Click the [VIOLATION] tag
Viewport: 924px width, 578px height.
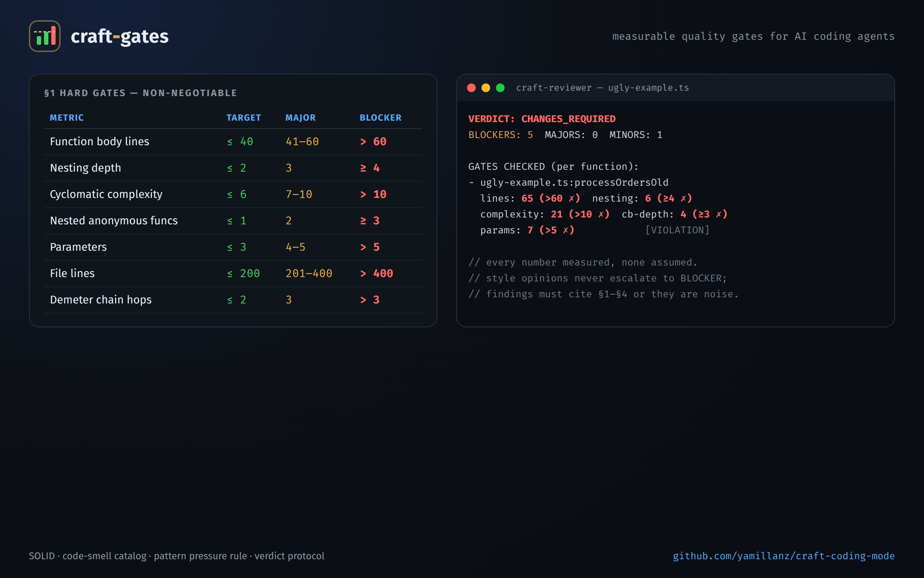[677, 230]
